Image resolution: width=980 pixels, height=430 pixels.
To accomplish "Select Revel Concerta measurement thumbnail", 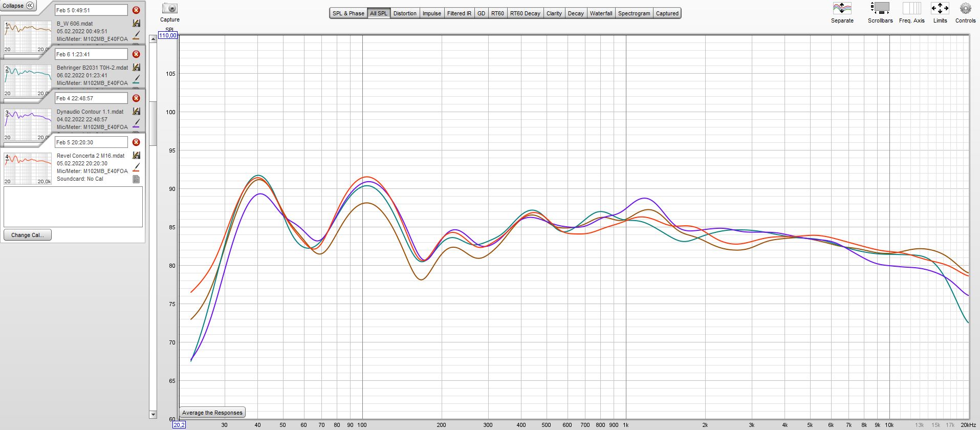I will [28, 168].
